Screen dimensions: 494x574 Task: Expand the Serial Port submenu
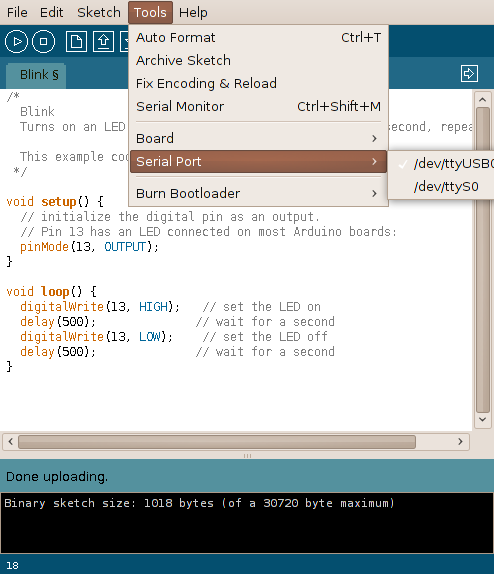click(x=259, y=161)
